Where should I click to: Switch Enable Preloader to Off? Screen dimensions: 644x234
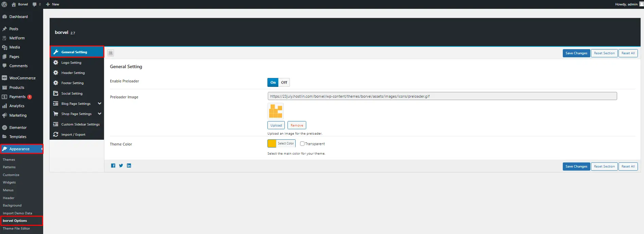click(284, 82)
